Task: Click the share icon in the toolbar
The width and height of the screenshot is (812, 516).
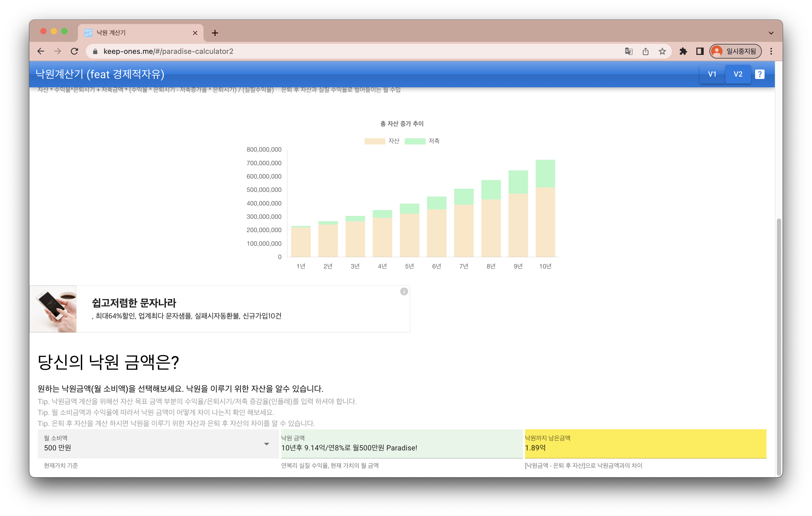Action: coord(646,51)
